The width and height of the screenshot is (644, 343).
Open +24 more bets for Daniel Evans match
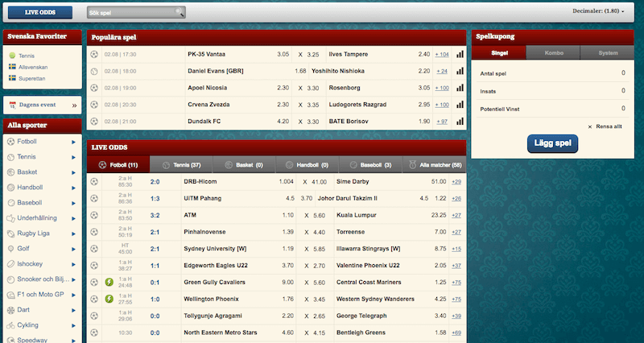(x=442, y=71)
